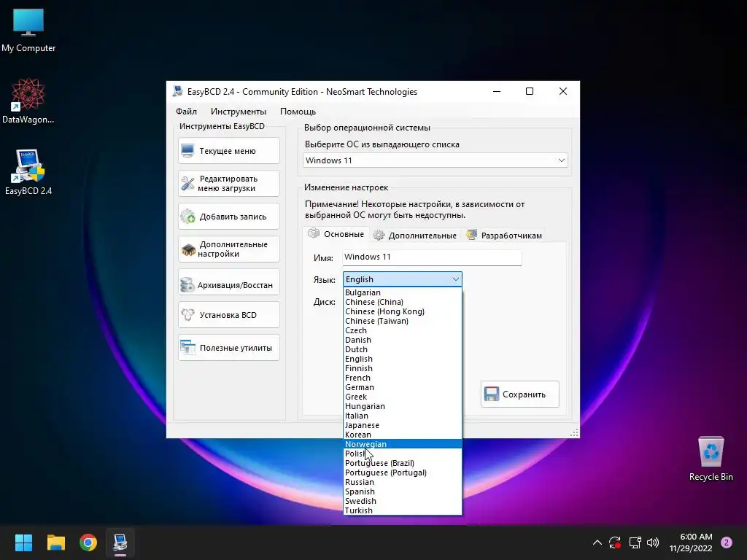Open the Инструменты menu

pos(239,112)
